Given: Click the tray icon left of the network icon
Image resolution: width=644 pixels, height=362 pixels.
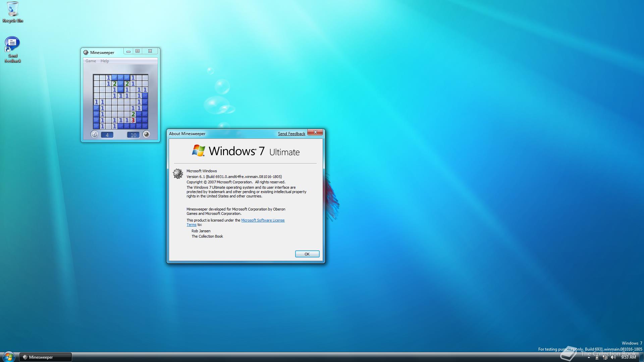Looking at the screenshot, I should pyautogui.click(x=597, y=358).
